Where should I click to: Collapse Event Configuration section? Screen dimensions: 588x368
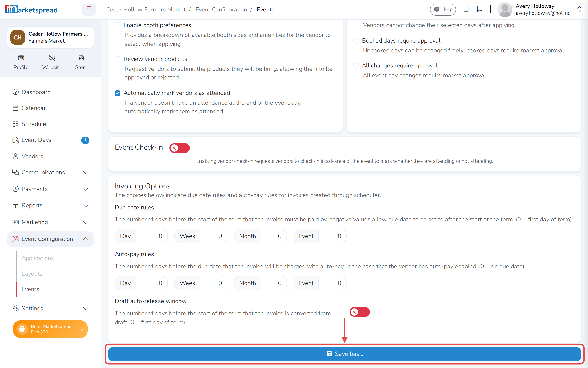50,239
